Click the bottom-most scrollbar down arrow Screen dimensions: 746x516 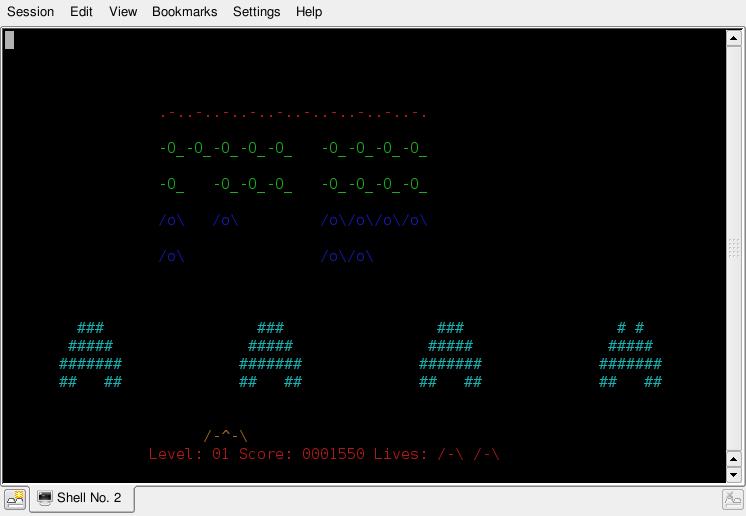(733, 474)
